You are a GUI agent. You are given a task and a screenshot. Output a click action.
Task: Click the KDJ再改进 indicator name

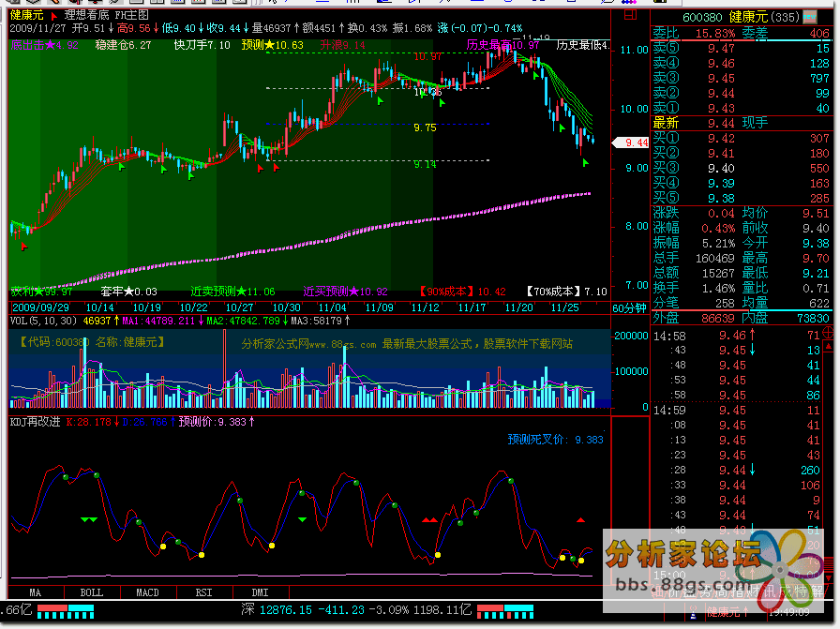click(x=35, y=422)
